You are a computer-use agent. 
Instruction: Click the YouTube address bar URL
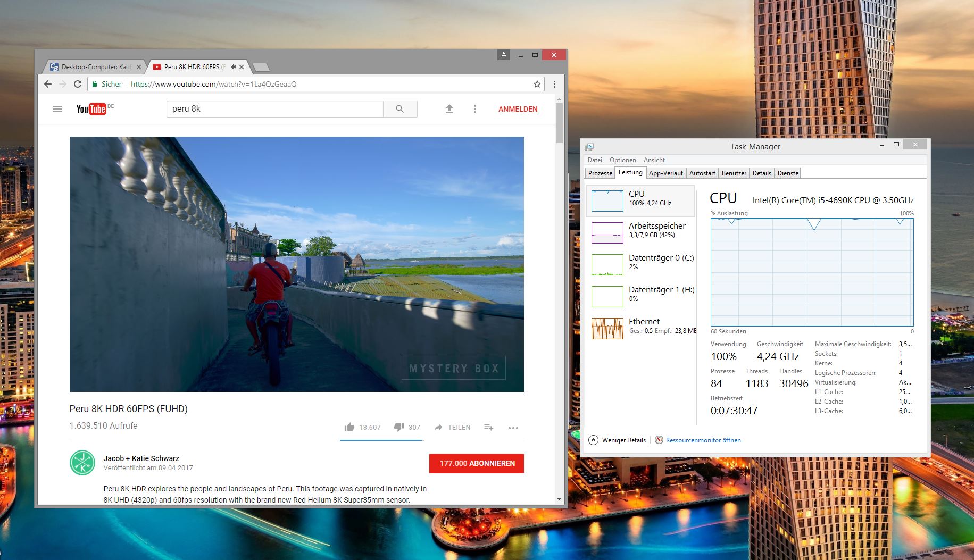point(214,84)
